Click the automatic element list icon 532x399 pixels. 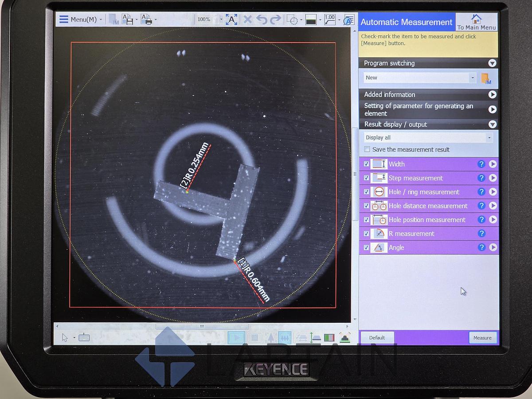pos(349,20)
